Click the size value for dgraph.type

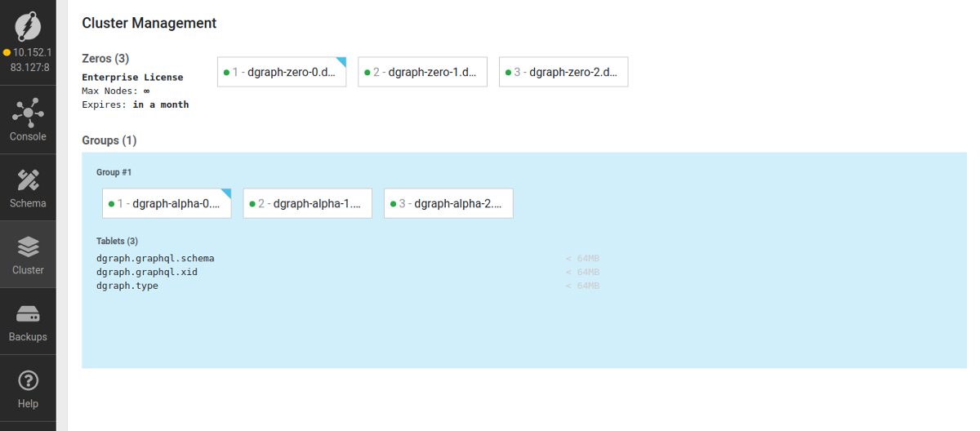point(583,287)
